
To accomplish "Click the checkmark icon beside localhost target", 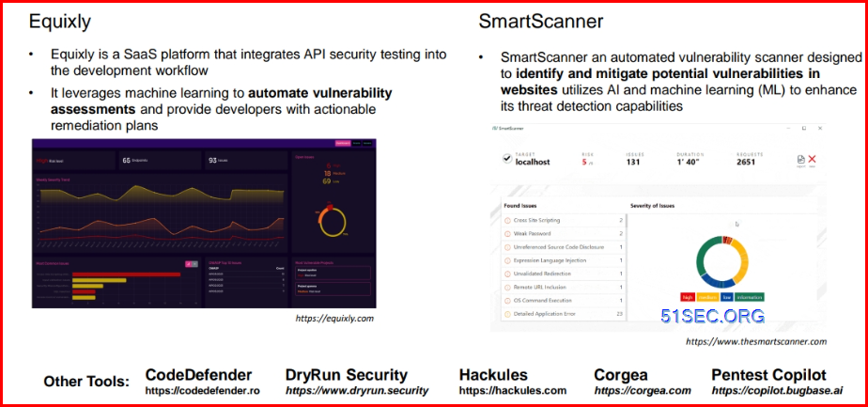I will click(506, 159).
